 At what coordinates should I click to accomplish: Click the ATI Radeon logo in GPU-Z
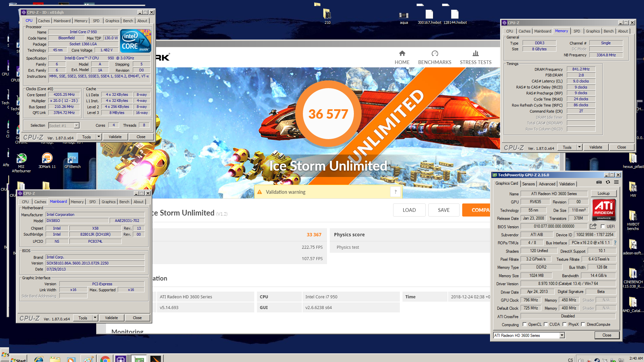click(604, 210)
